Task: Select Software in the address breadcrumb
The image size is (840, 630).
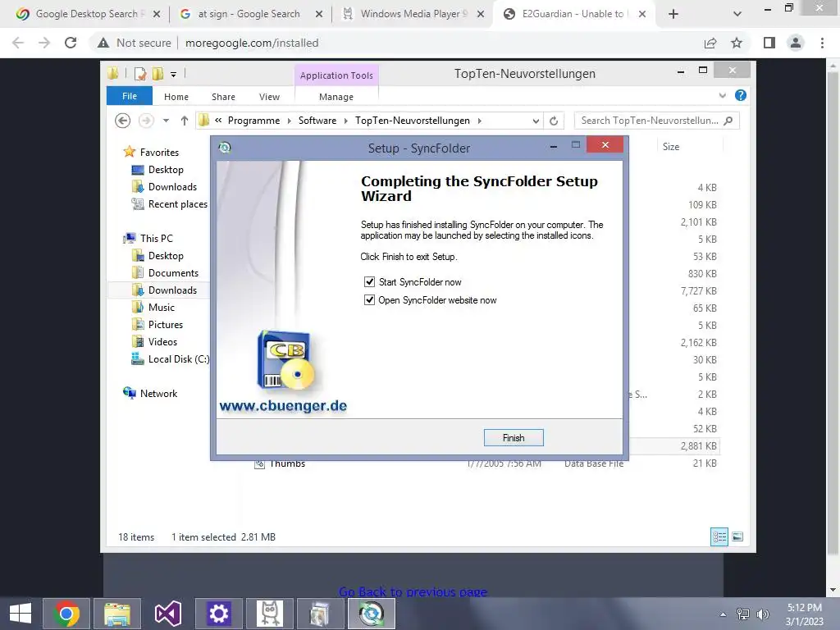Action: [x=317, y=121]
